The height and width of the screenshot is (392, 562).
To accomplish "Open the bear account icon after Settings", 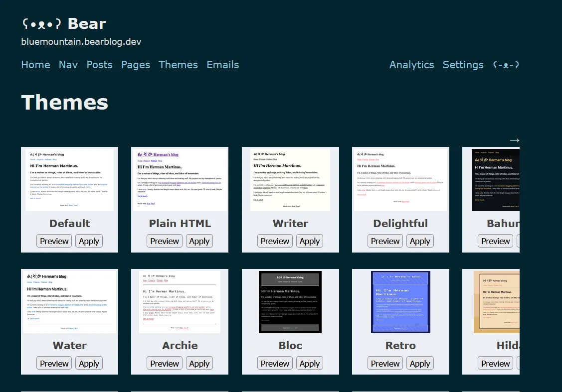I will tap(506, 65).
